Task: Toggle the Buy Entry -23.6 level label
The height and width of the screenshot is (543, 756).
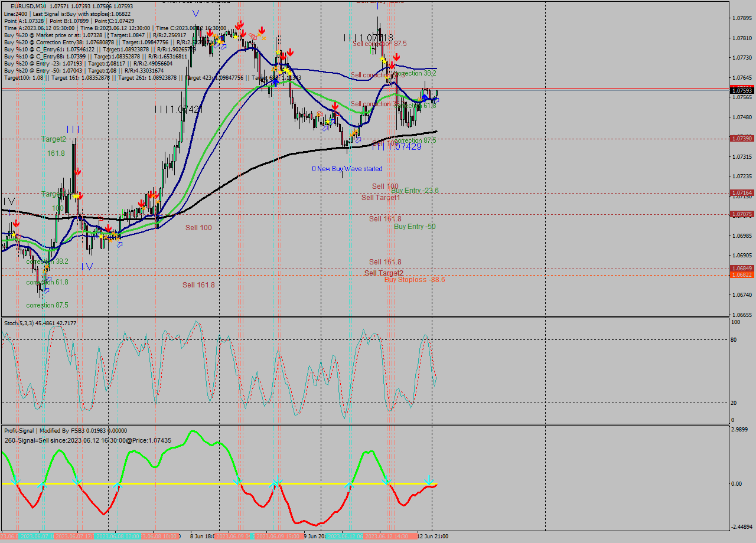Action: tap(415, 191)
